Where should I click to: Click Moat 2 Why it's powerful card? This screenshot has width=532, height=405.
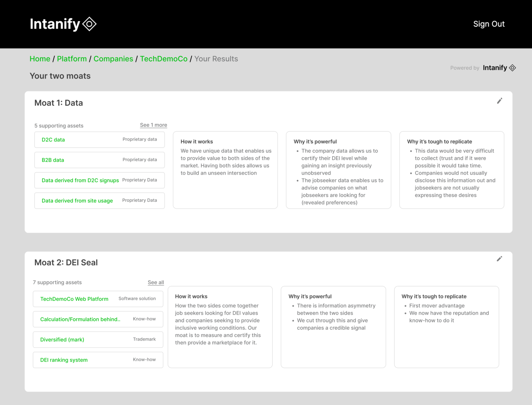[x=333, y=327]
